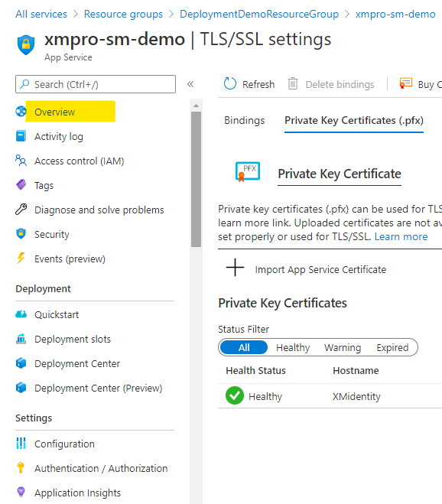Open Diagnose and solve problems

pyautogui.click(x=99, y=210)
